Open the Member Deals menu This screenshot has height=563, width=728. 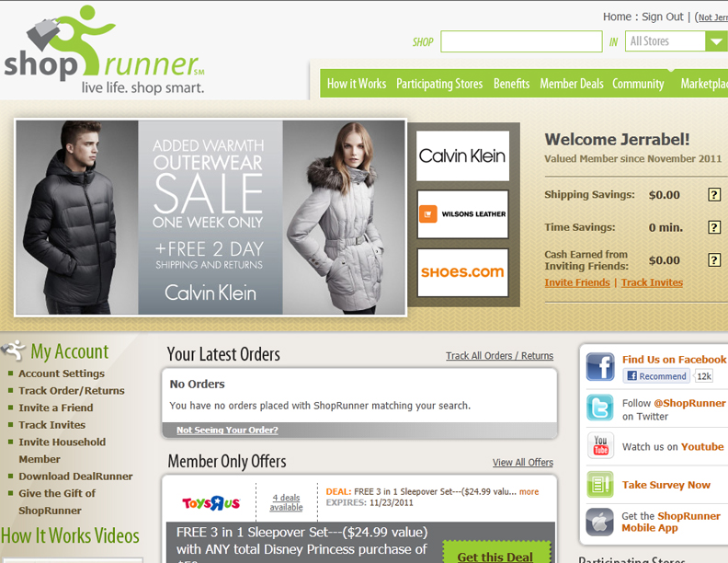tap(572, 84)
